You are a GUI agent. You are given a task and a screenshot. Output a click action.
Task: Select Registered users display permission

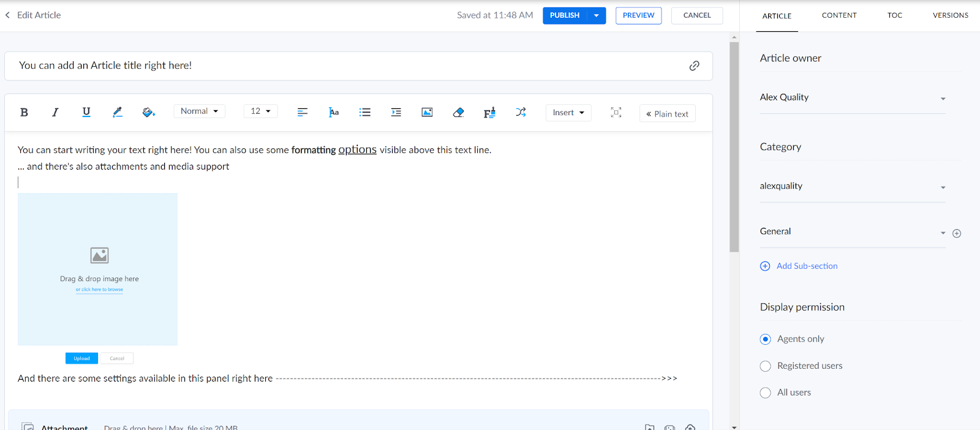coord(766,366)
